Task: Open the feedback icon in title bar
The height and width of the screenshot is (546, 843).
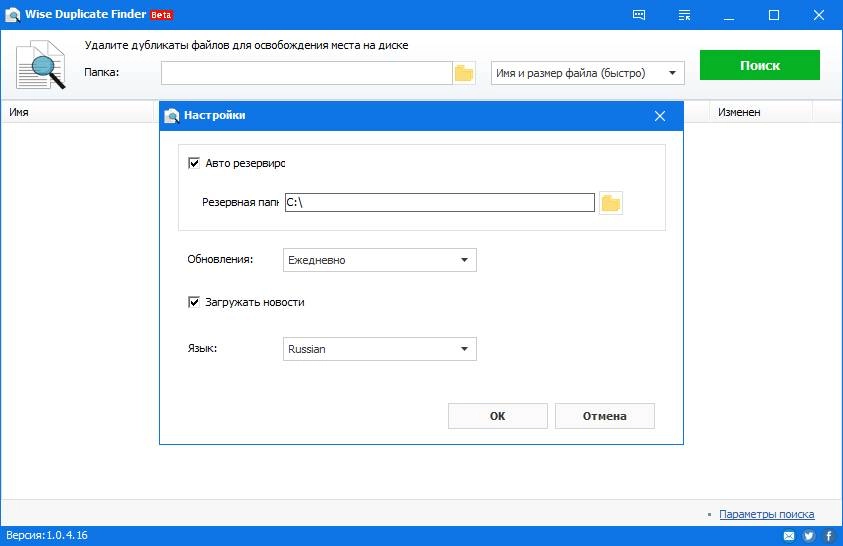Action: pos(639,15)
